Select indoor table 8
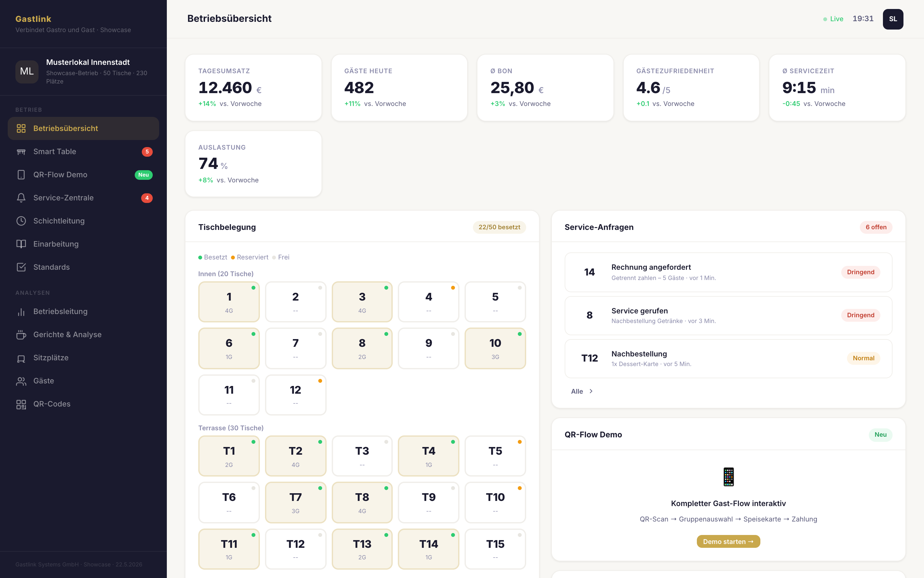This screenshot has height=578, width=924. click(x=362, y=348)
